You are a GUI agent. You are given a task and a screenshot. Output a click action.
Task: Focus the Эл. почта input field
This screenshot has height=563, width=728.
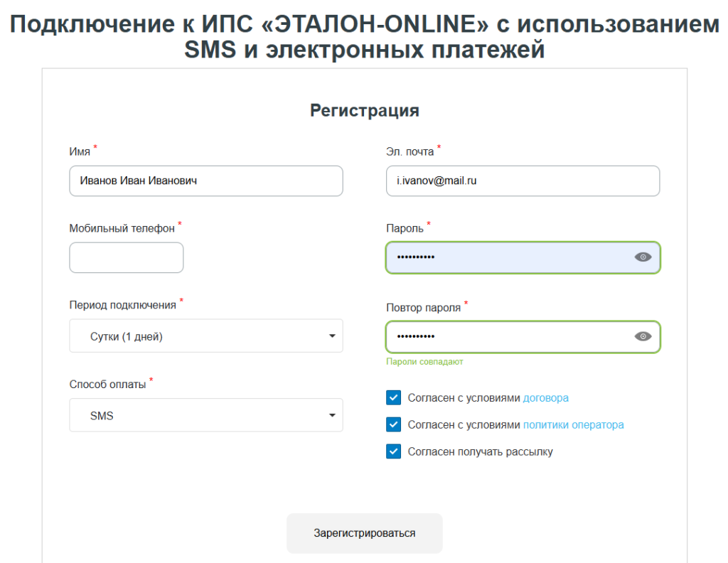point(523,181)
